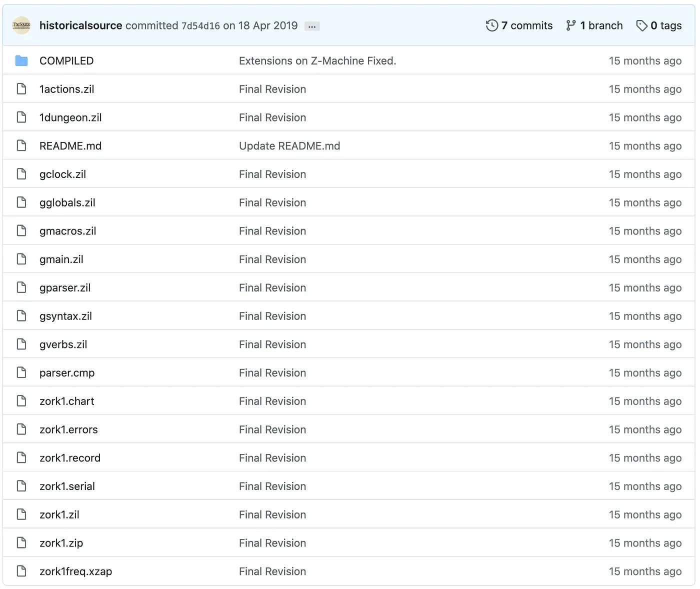Viewport: 700px width, 589px height.
Task: Click the file icon beside gmain.zil
Action: (21, 259)
